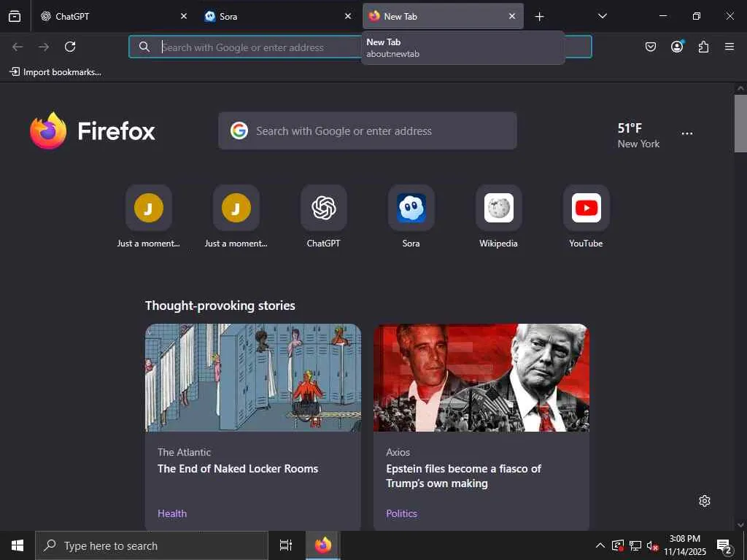Viewport: 747px width, 560px height.
Task: Click the scrollbar down arrow
Action: (740, 525)
